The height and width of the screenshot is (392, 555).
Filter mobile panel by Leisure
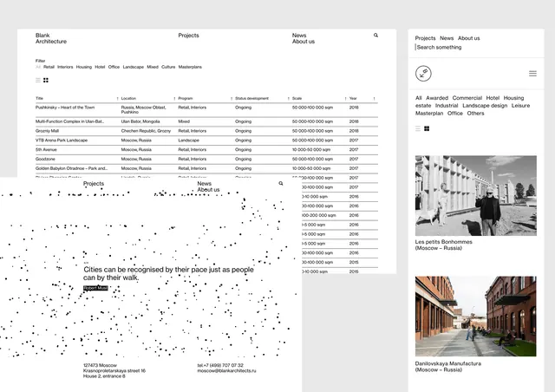(x=520, y=106)
